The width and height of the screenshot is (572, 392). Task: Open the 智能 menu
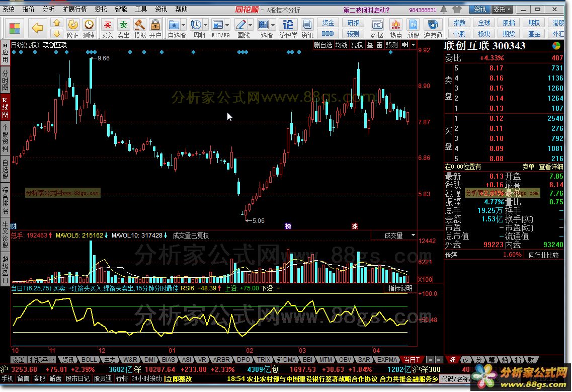[121, 10]
